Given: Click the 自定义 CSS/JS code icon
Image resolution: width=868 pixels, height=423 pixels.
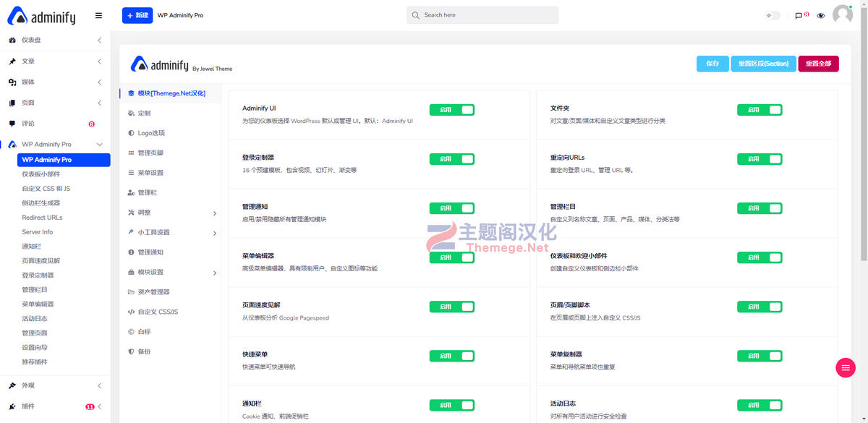Looking at the screenshot, I should point(131,312).
